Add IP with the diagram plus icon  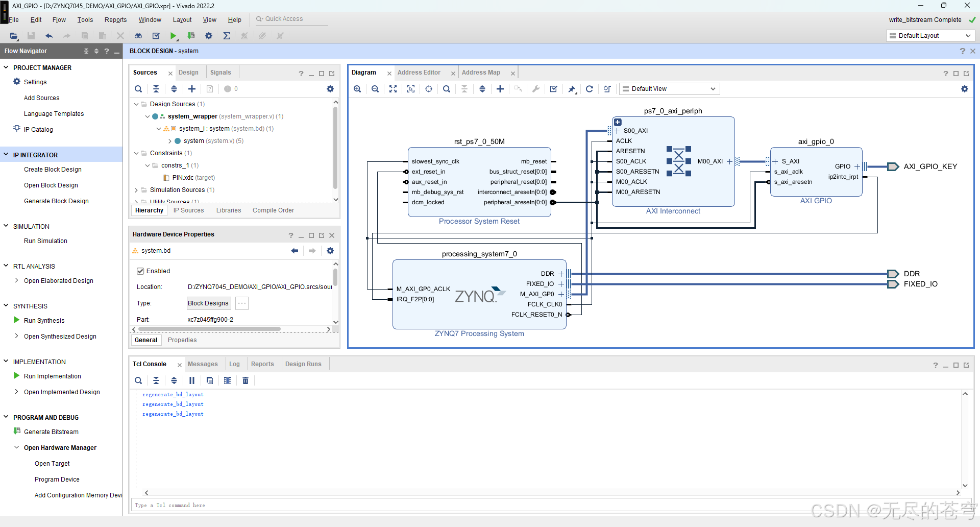pyautogui.click(x=500, y=89)
